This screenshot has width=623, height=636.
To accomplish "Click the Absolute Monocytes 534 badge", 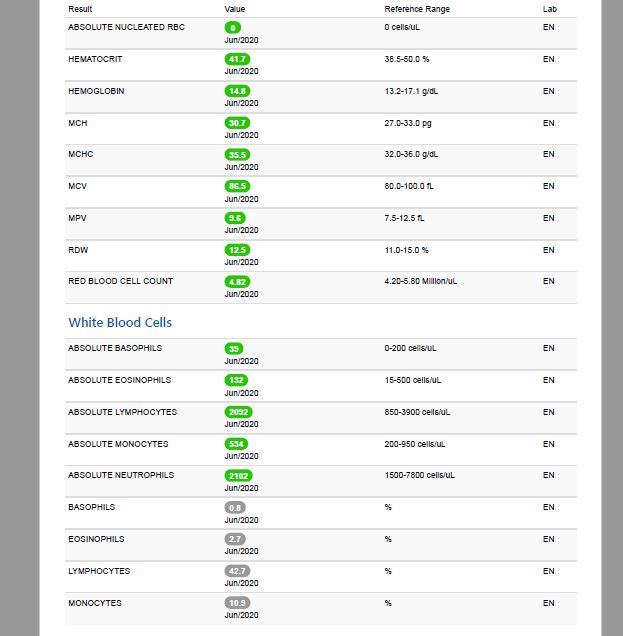I will click(x=236, y=444).
